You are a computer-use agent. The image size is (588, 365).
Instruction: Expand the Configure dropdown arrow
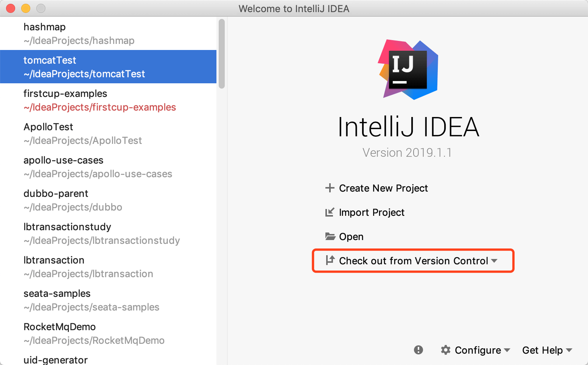(x=507, y=350)
